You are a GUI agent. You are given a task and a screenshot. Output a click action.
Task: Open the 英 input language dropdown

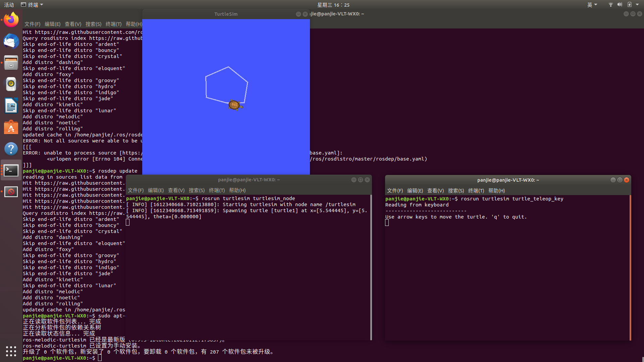tap(592, 4)
